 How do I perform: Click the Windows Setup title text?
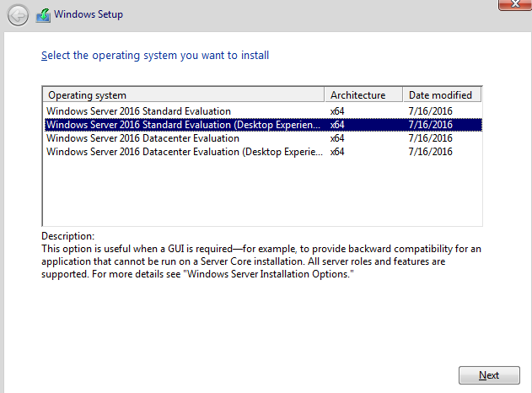click(x=89, y=14)
